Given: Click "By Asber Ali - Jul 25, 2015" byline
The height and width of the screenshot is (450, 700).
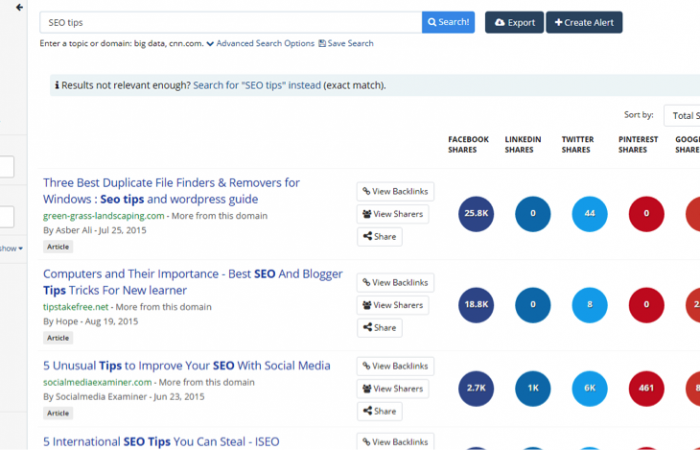Looking at the screenshot, I should click(95, 230).
